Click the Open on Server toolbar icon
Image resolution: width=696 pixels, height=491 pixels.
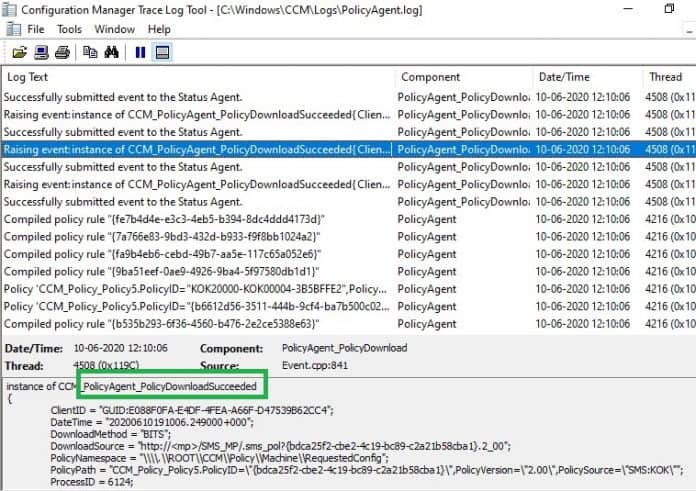click(42, 52)
